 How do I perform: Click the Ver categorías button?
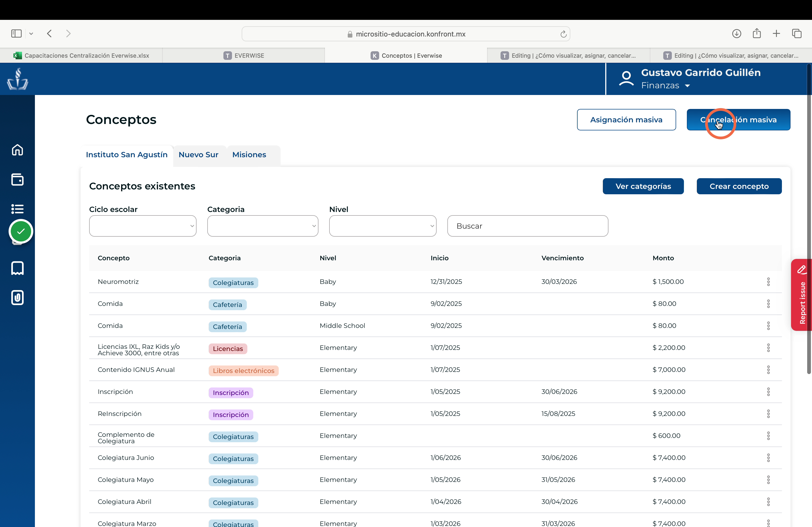643,186
